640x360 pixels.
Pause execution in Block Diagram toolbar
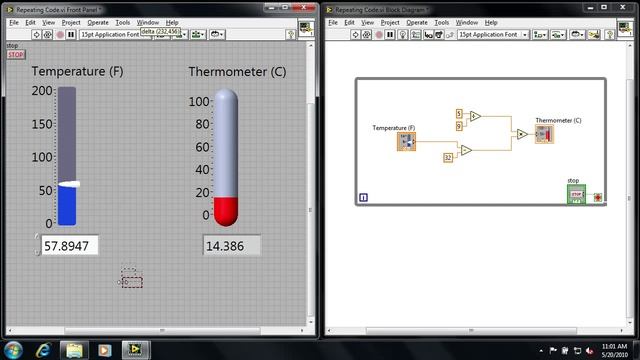tap(390, 35)
